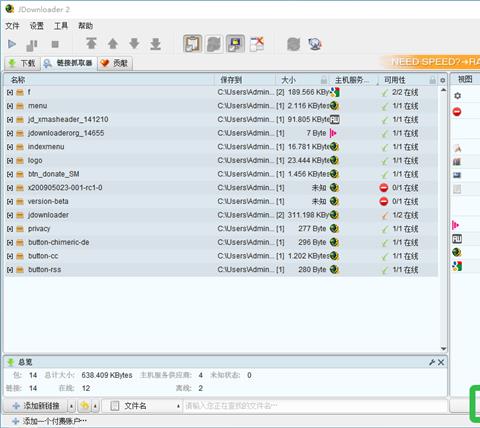Image resolution: width=480 pixels, height=428 pixels.
Task: Open the sidebar gear settings icon
Action: [457, 96]
